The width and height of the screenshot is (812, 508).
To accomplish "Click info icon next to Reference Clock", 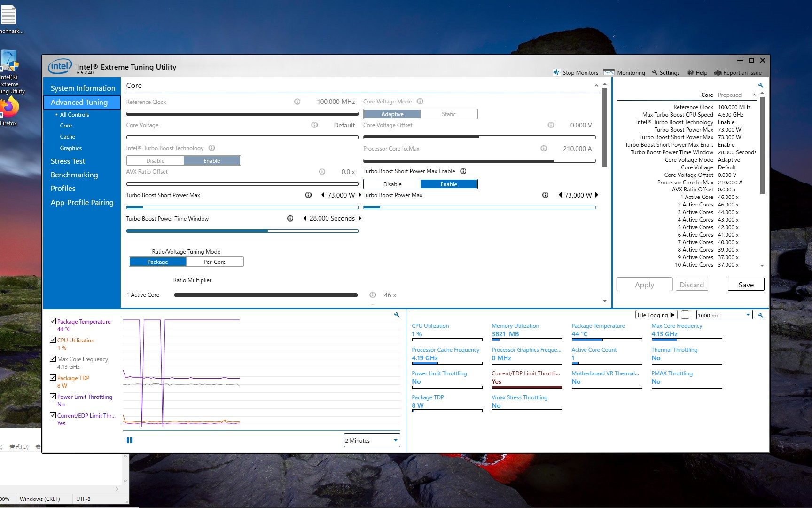I will 297,102.
